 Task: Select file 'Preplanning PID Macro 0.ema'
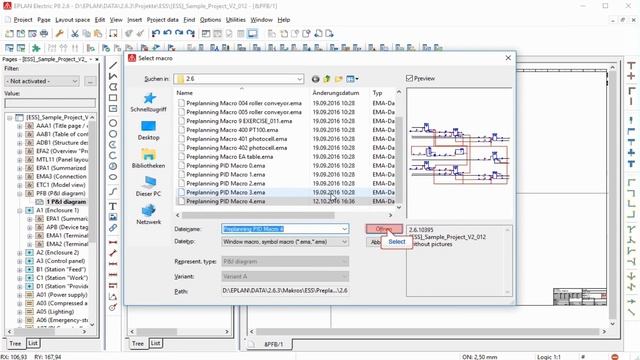point(226,166)
